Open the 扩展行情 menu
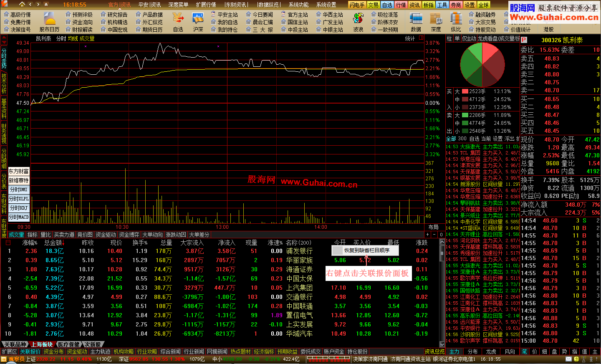This screenshot has height=364, width=601. tap(206, 5)
